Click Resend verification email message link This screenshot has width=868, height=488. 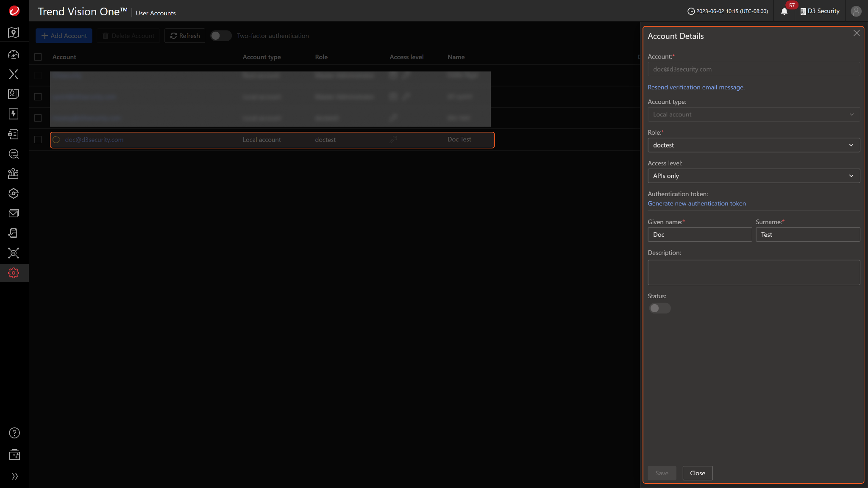click(696, 87)
